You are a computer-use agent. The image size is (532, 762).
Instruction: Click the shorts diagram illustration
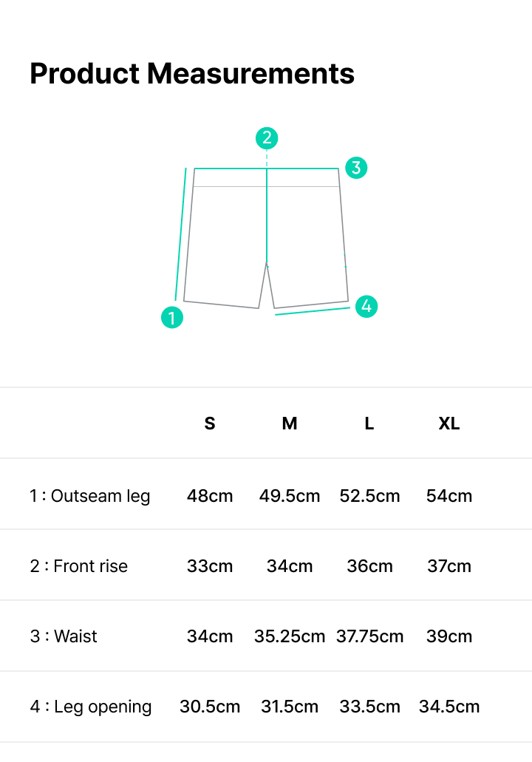point(266,237)
